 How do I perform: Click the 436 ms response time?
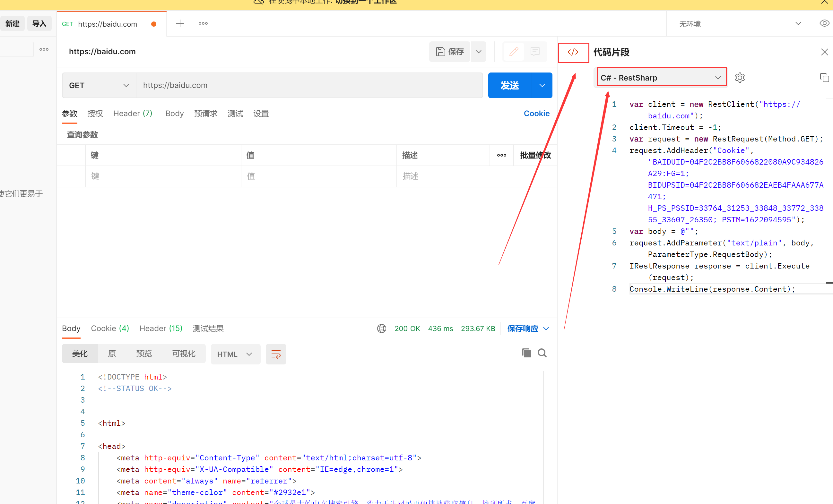[x=440, y=328]
